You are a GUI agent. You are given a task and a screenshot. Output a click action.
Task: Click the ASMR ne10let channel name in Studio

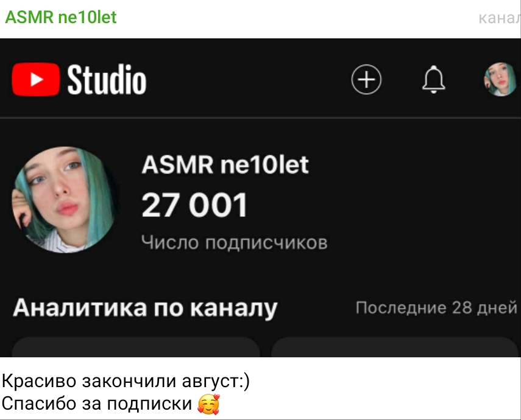tap(225, 165)
